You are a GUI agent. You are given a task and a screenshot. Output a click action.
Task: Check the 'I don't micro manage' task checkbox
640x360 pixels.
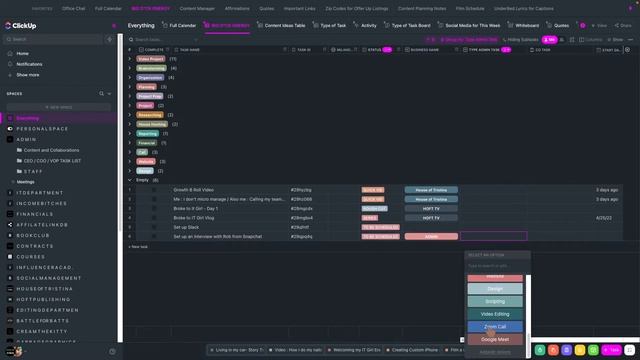tap(154, 199)
